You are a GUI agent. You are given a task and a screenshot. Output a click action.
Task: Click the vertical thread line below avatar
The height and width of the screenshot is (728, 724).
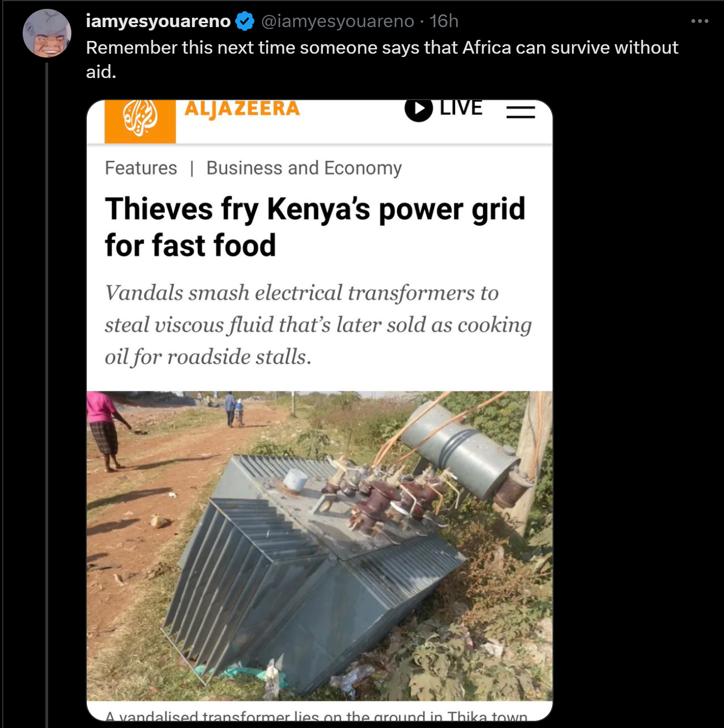coord(47,387)
